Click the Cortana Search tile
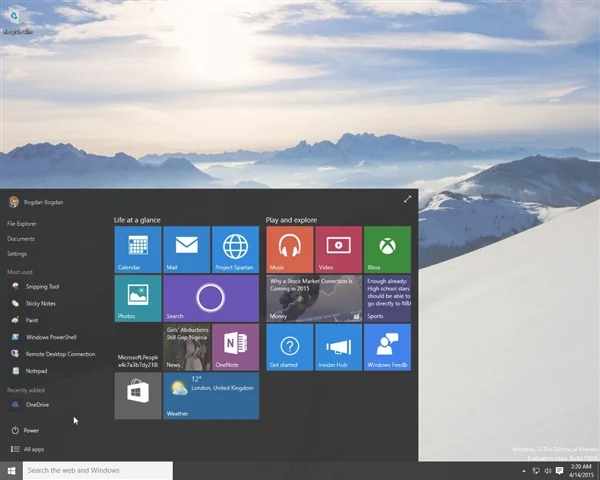The width and height of the screenshot is (600, 480). click(x=211, y=298)
